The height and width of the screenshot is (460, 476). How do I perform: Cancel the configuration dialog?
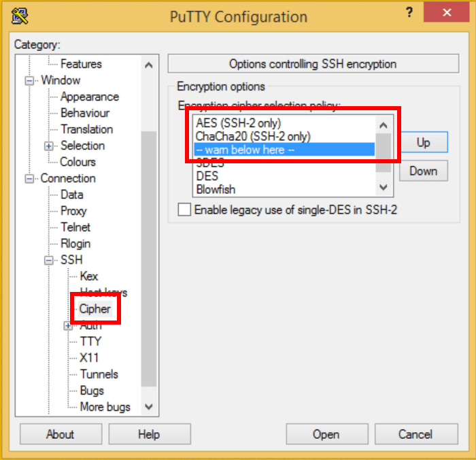click(416, 434)
